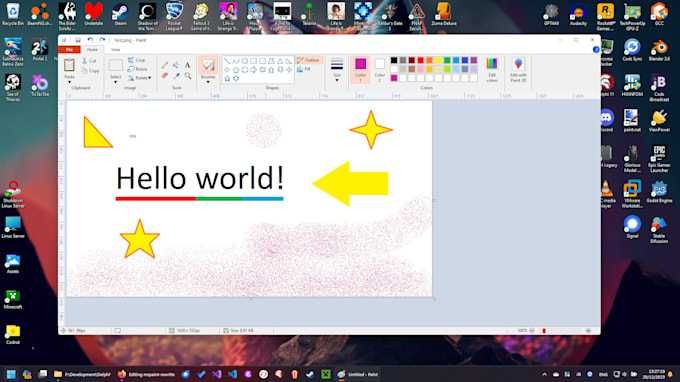Select the Fill with color bucket tool
Screen dimensions: 680x382
[x=176, y=65]
